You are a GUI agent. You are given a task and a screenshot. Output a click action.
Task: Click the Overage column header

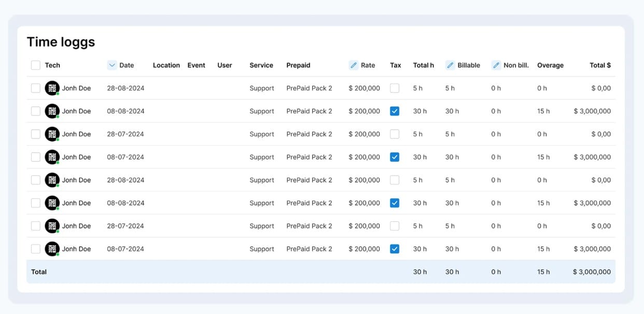(550, 65)
